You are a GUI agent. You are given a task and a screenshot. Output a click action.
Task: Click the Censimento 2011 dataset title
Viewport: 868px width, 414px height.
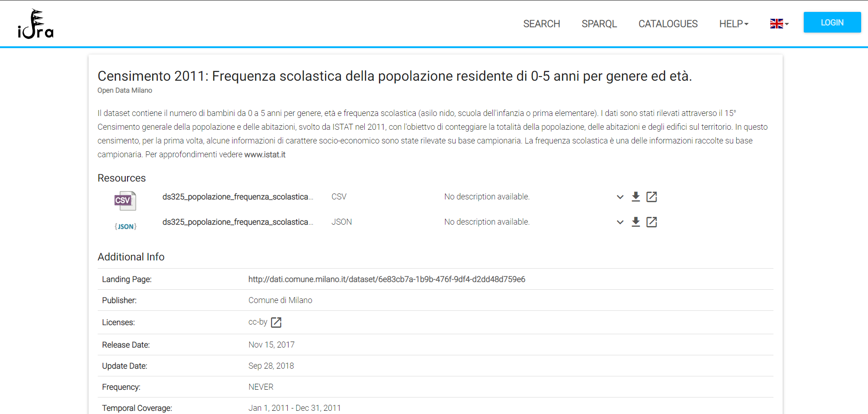click(395, 76)
